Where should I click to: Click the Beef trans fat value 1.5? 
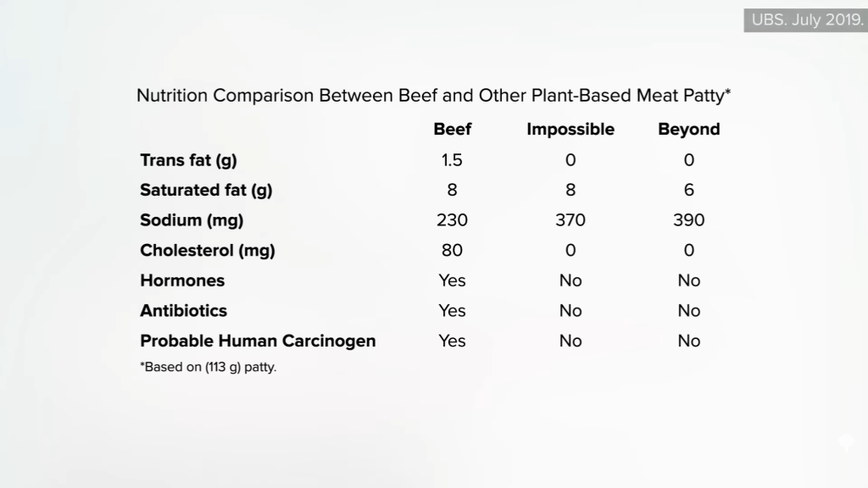click(452, 160)
